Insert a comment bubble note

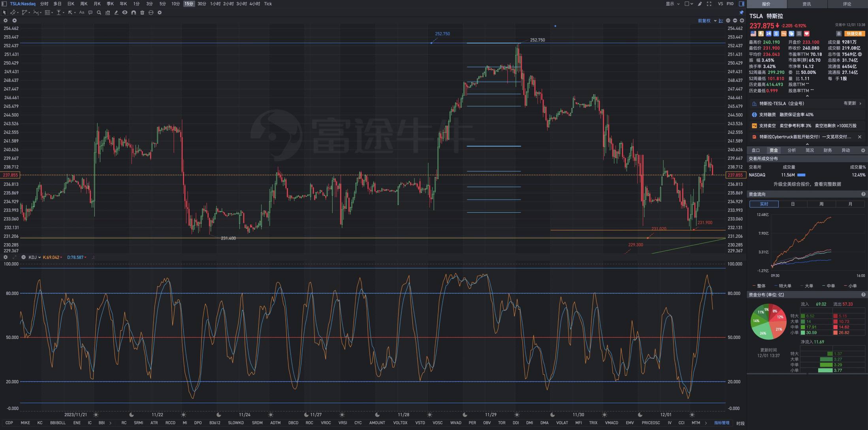tap(90, 13)
